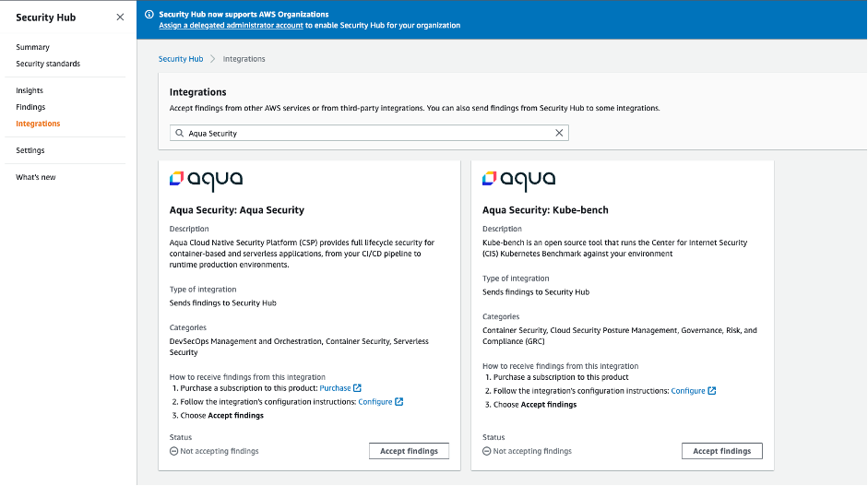Click the integrations search field

(x=369, y=133)
